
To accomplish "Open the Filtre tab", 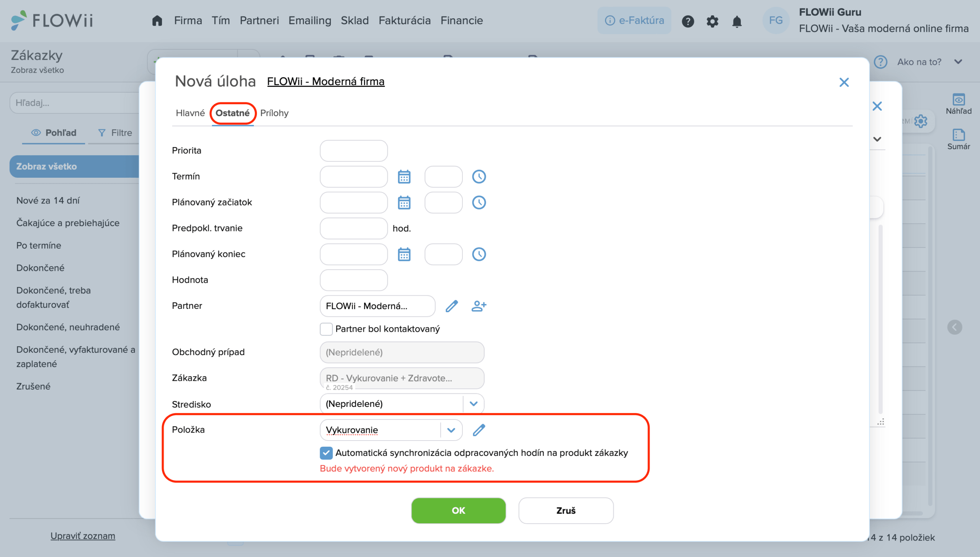I will [115, 133].
